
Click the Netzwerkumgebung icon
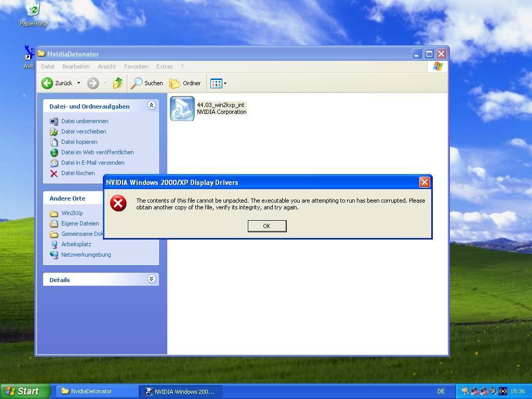tap(54, 255)
